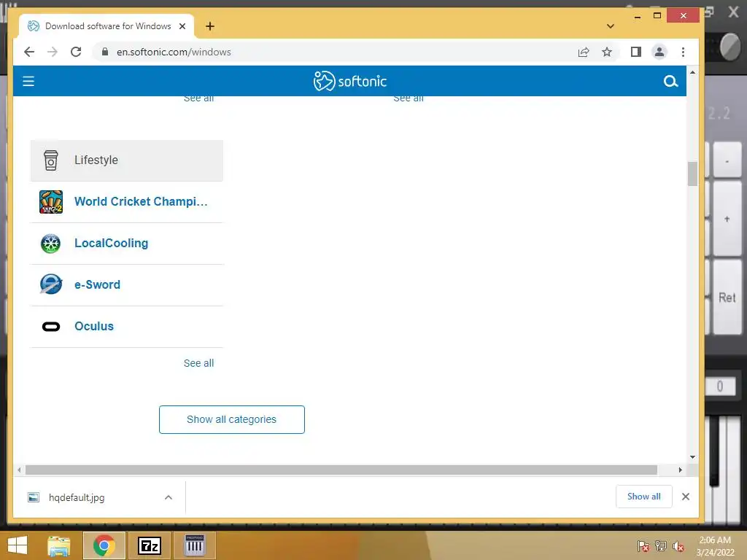This screenshot has height=560, width=747.
Task: Click the Oculus app icon
Action: tap(51, 326)
